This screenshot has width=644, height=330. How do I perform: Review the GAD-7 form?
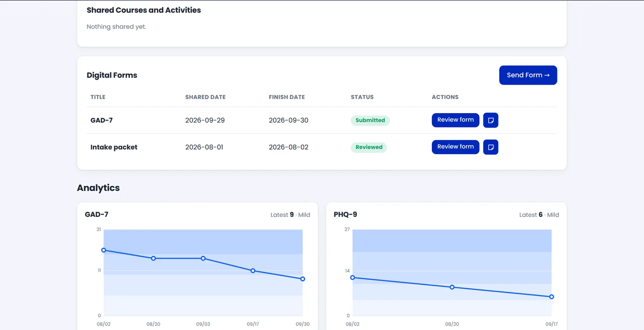click(455, 120)
